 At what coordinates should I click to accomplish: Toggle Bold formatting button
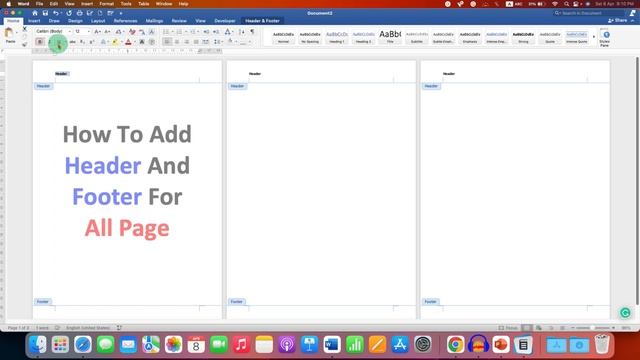click(40, 42)
